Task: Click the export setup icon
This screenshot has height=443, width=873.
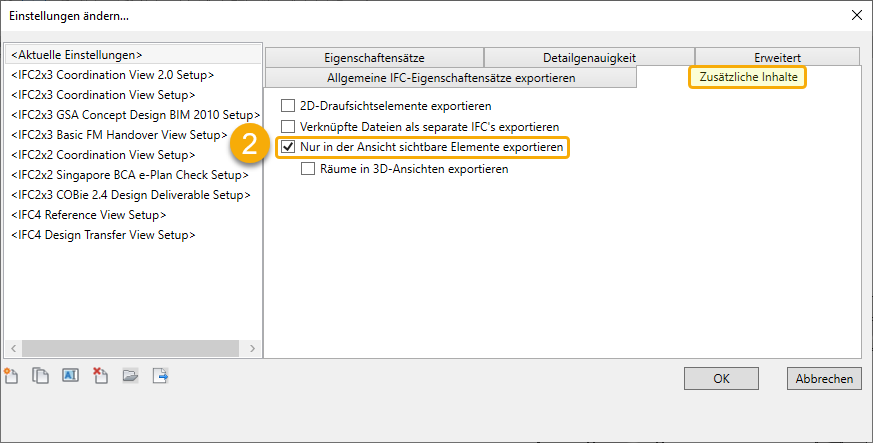Action: coord(160,376)
